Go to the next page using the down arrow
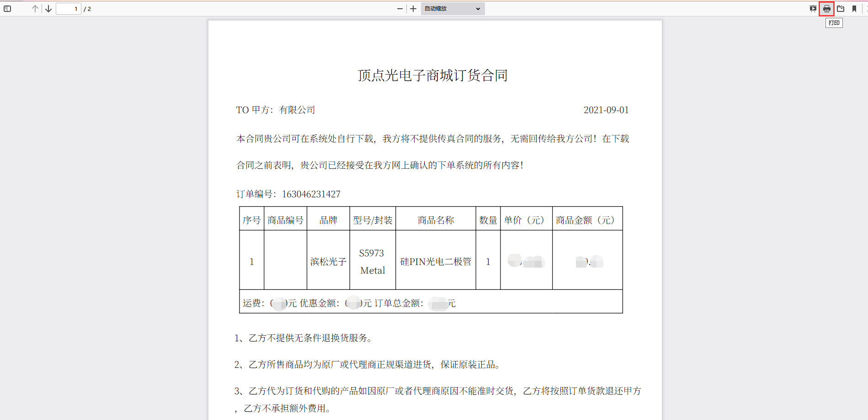Screen dimensions: 868x420 click(x=48, y=9)
